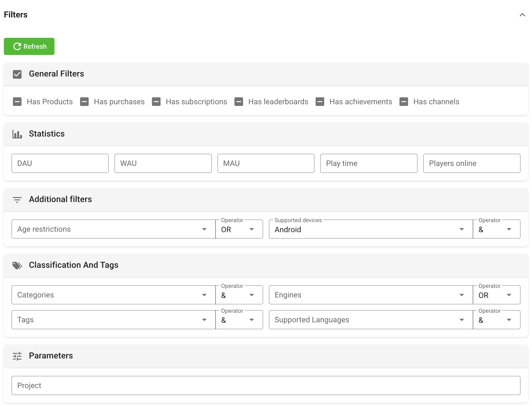532x406 pixels.
Task: Focus the DAU input field
Action: [60, 163]
